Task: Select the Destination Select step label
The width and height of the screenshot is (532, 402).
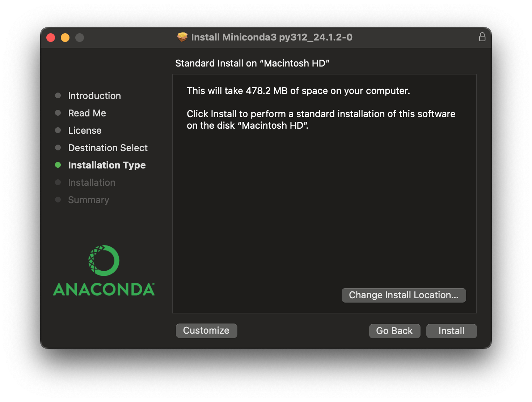Action: (x=108, y=148)
